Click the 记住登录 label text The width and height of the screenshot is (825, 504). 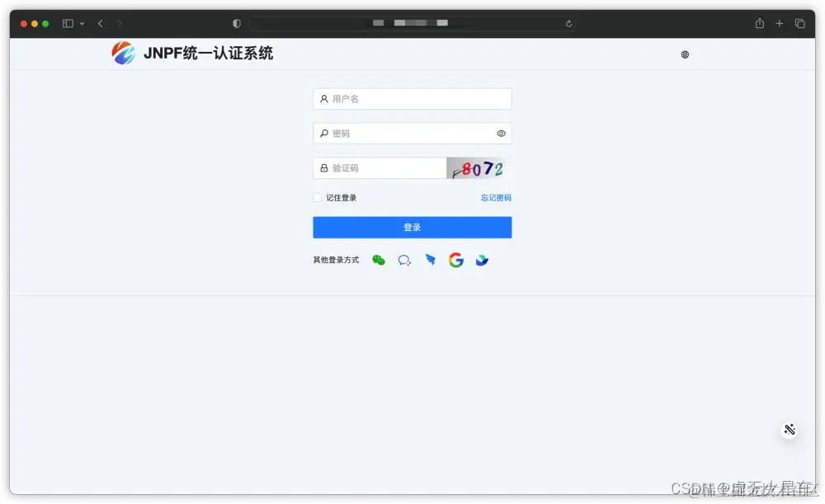[x=341, y=198]
